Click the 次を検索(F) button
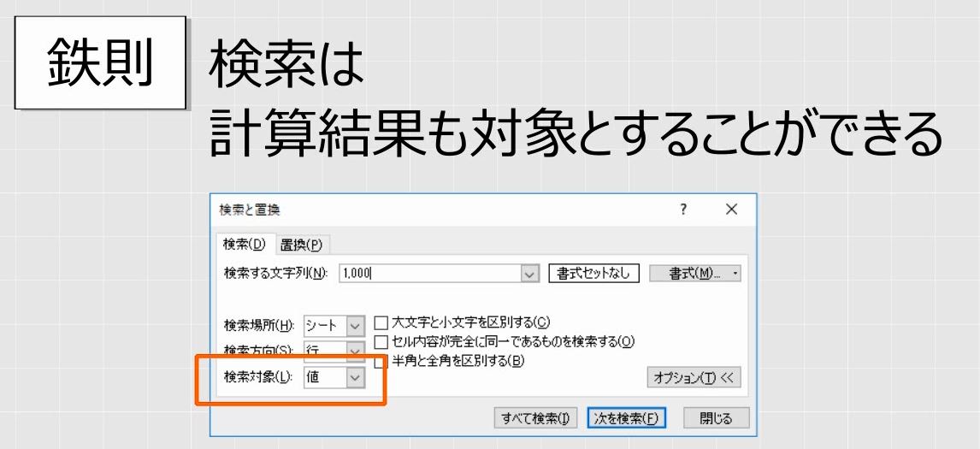The width and height of the screenshot is (980, 449). click(626, 418)
